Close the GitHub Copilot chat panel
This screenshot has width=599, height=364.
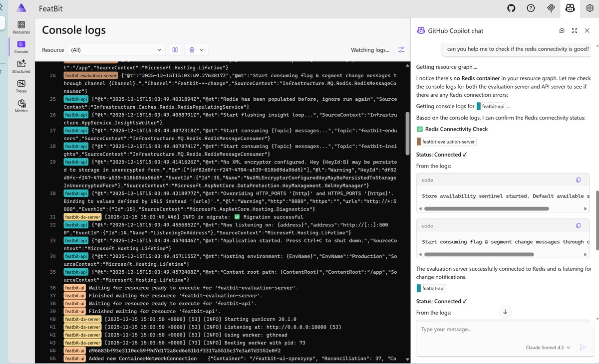pyautogui.click(x=588, y=30)
